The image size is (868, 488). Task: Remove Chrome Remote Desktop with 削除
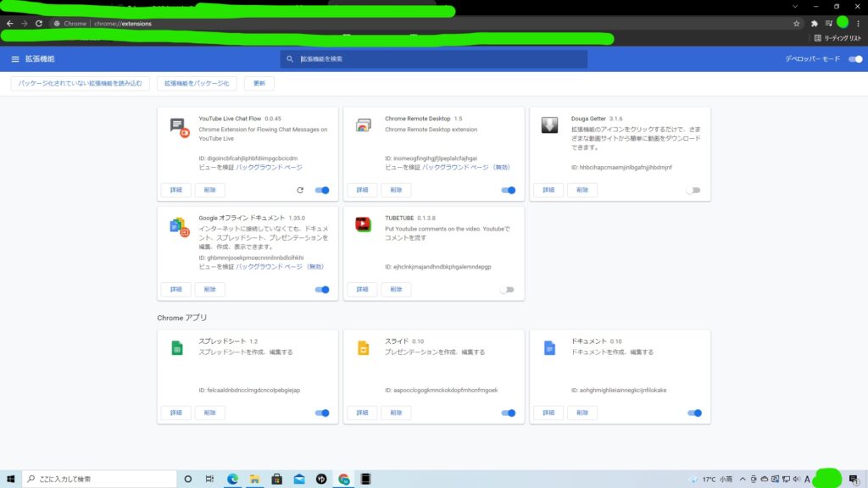396,191
